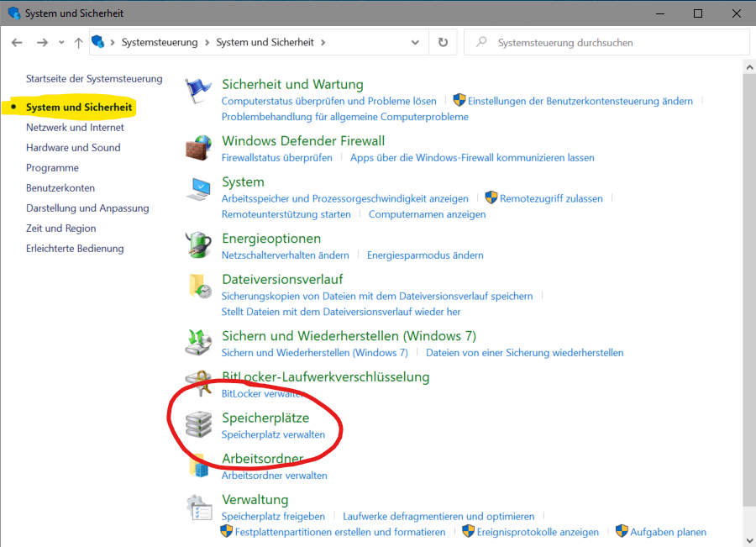Click the Verwaltung gear checklist icon

199,508
